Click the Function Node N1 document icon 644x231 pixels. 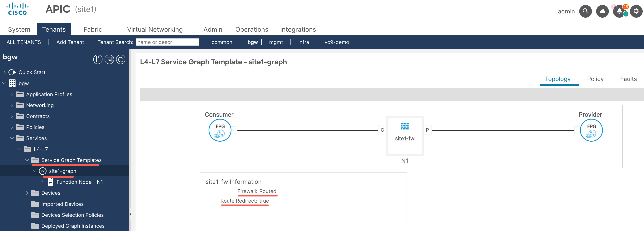(x=50, y=182)
